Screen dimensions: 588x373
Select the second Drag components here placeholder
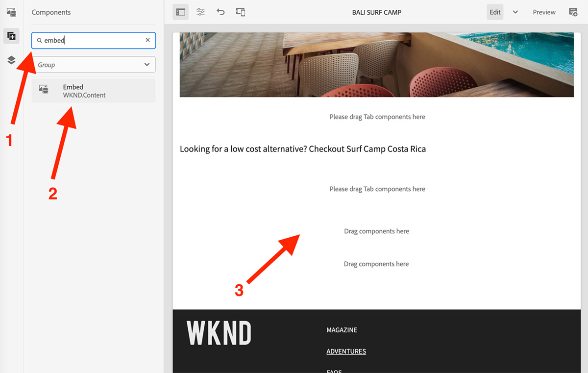point(376,264)
